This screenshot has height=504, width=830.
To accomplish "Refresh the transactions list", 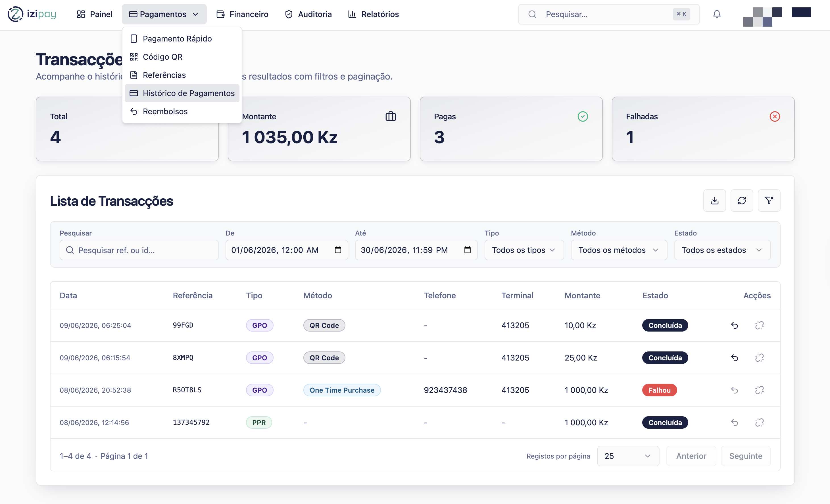I will pos(742,201).
